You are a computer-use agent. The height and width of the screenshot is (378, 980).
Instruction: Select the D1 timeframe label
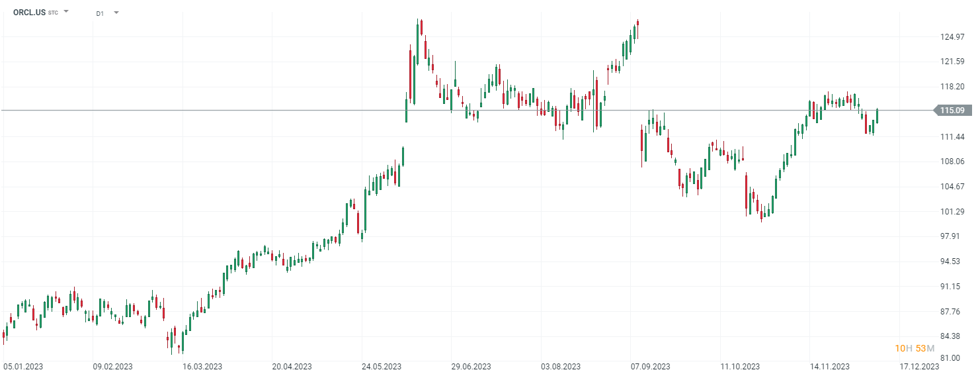(100, 13)
